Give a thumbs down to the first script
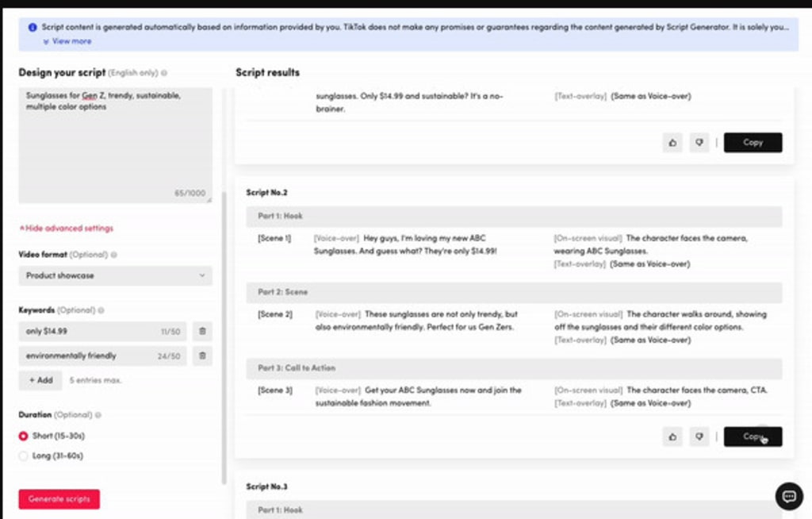Viewport: 812px width, 519px height. point(699,142)
